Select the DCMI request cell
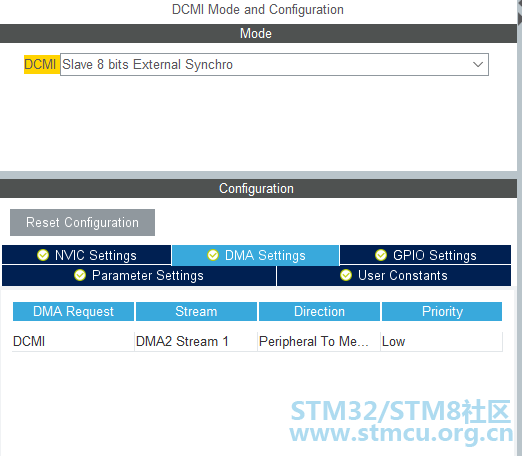This screenshot has width=522, height=456. 73,341
